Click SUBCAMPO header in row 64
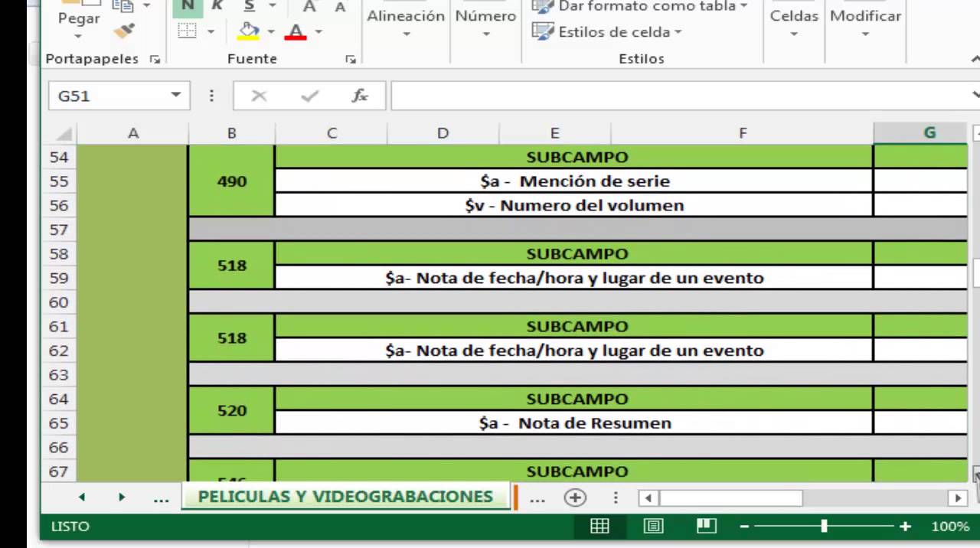The image size is (980, 548). point(574,399)
